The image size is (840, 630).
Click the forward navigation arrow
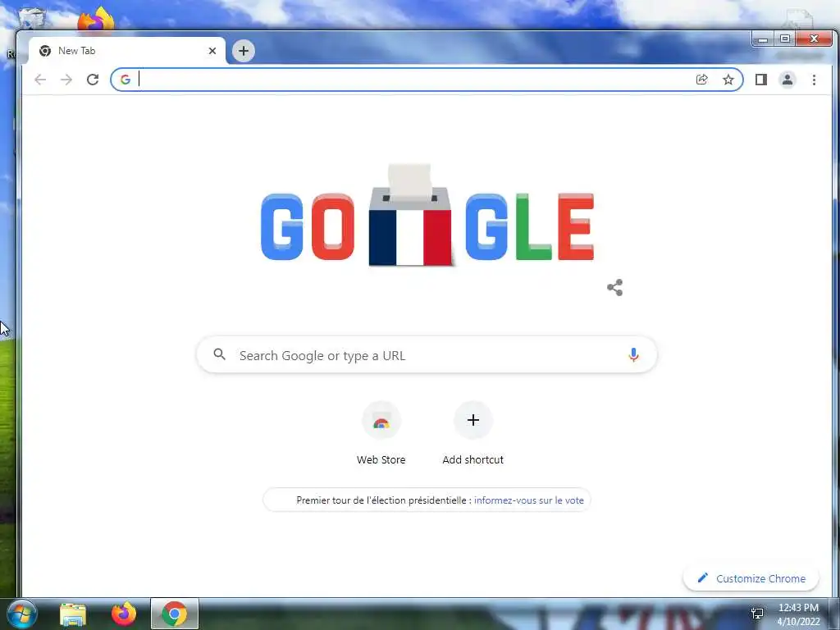click(66, 80)
